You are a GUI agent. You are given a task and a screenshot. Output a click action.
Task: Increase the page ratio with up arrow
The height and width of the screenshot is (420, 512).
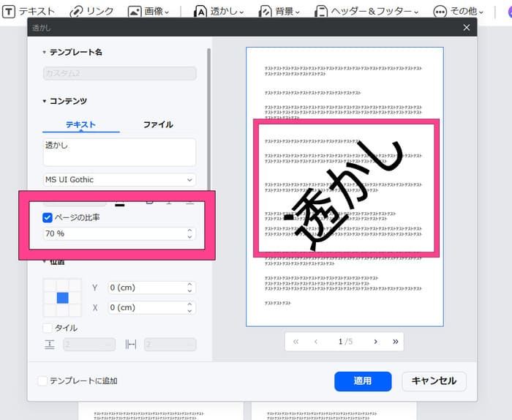tap(189, 230)
